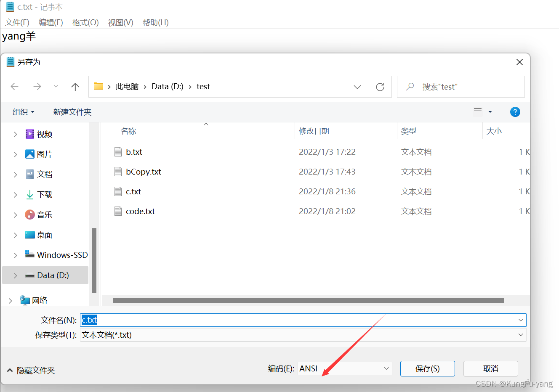Image resolution: width=559 pixels, height=392 pixels.
Task: Click the bCopy.txt file icon
Action: 118,172
